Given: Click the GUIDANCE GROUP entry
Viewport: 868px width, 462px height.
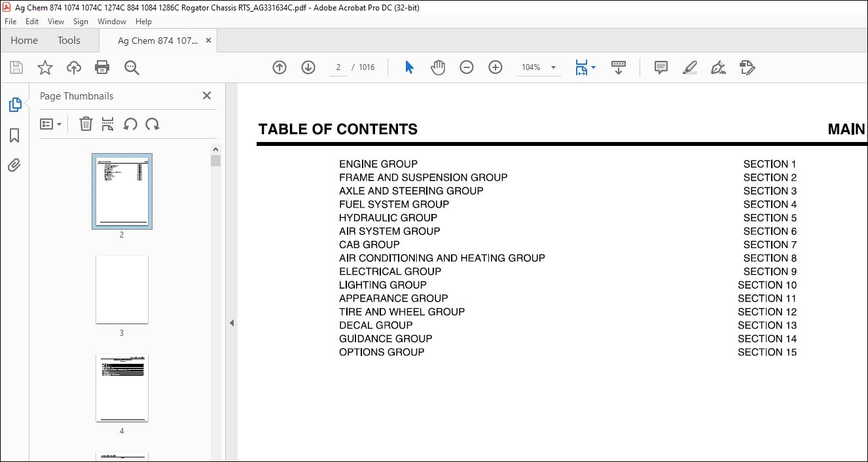Looking at the screenshot, I should [x=386, y=338].
